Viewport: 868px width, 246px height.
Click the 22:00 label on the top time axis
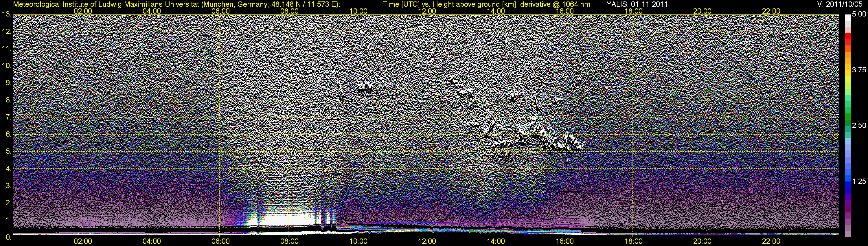[x=771, y=11]
